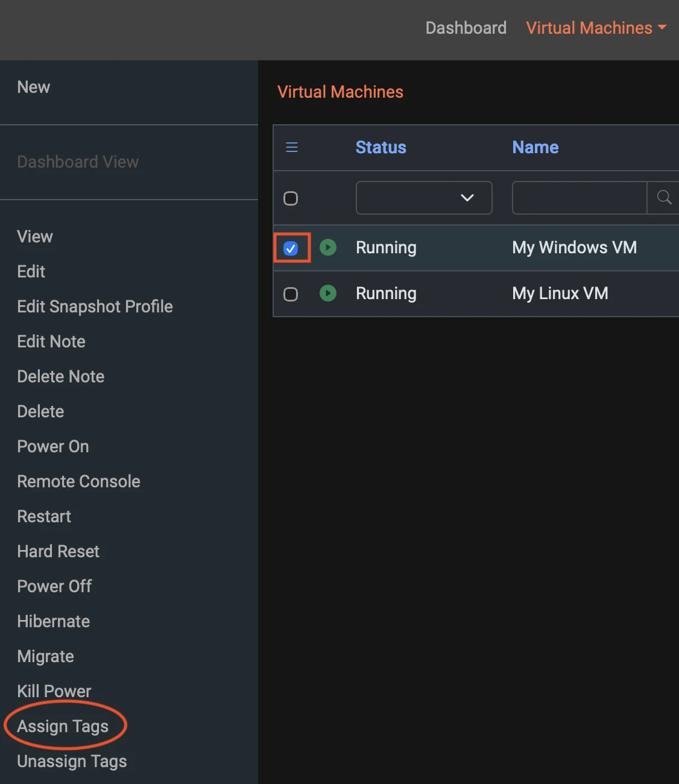Select Assign Tags in the sidebar
Image resolution: width=679 pixels, height=784 pixels.
point(63,726)
